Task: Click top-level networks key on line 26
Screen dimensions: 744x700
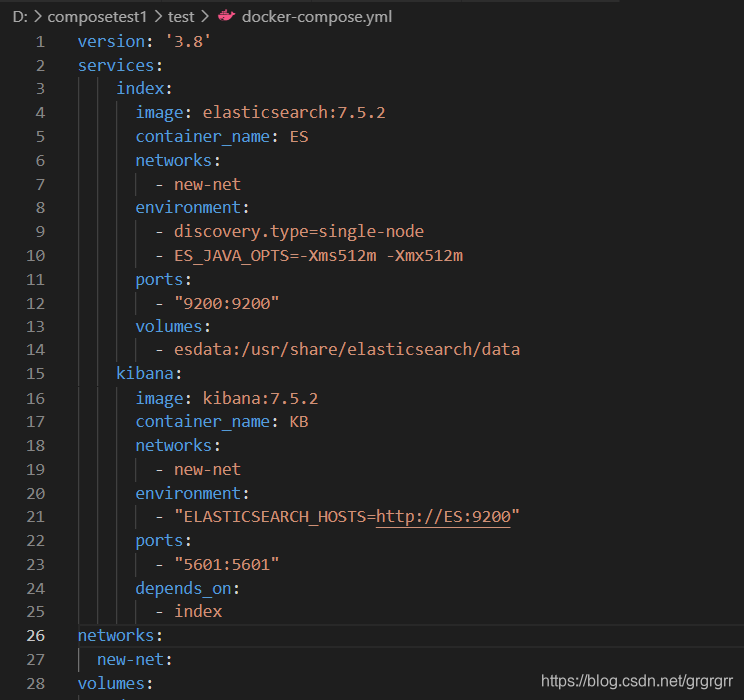Action: [x=116, y=635]
